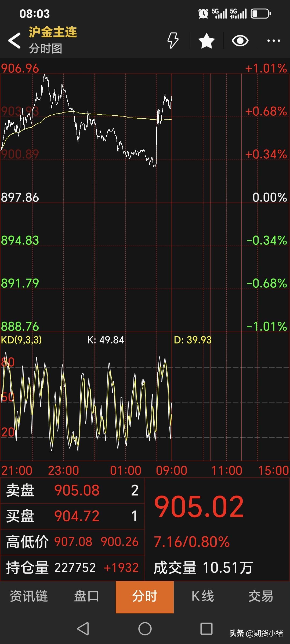Screen dimensions: 290x644
Task: Open the three-dot more menu
Action: (x=274, y=41)
